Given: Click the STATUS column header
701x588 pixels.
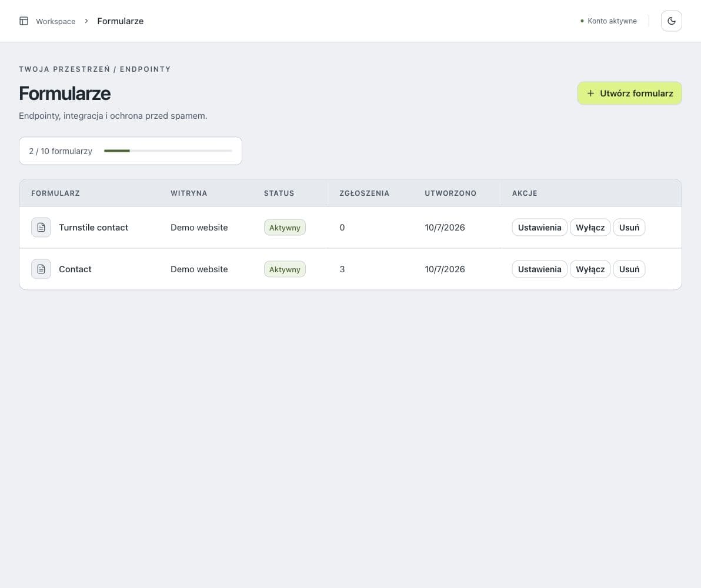Looking at the screenshot, I should click(279, 193).
